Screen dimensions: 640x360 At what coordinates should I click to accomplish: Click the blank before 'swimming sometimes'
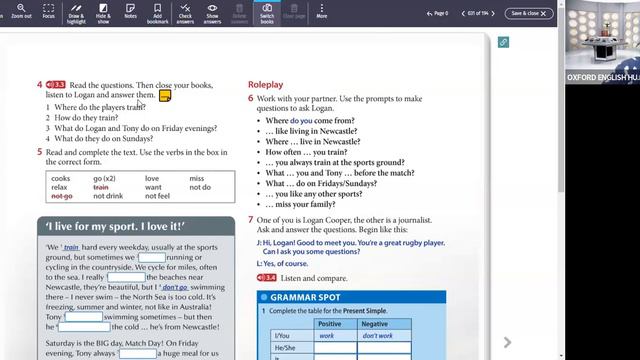coord(84,317)
